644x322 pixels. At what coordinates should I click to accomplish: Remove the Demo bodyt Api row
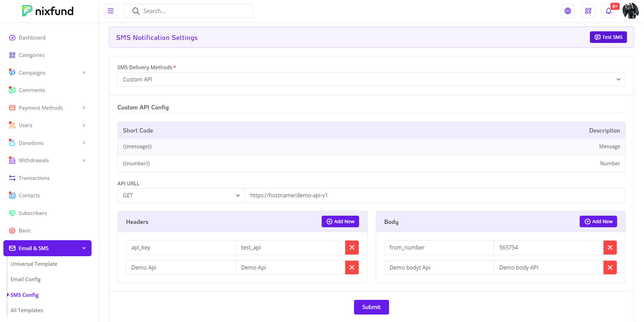610,267
